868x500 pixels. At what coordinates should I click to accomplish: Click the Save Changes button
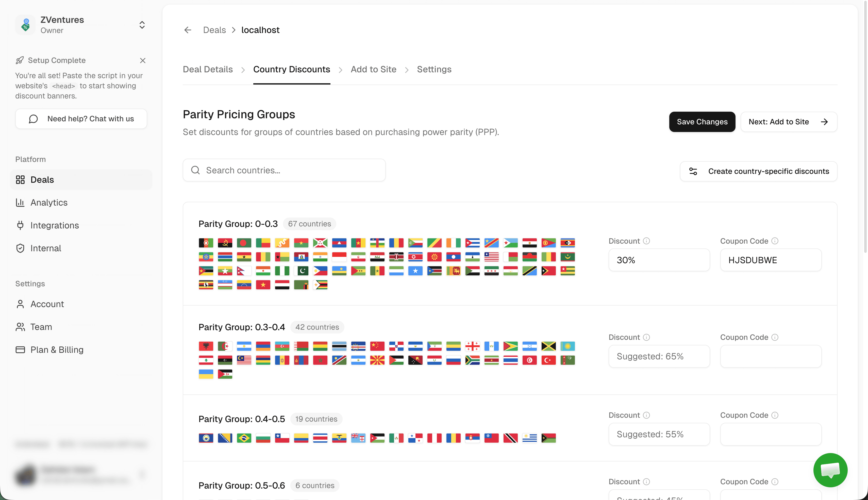click(x=702, y=122)
